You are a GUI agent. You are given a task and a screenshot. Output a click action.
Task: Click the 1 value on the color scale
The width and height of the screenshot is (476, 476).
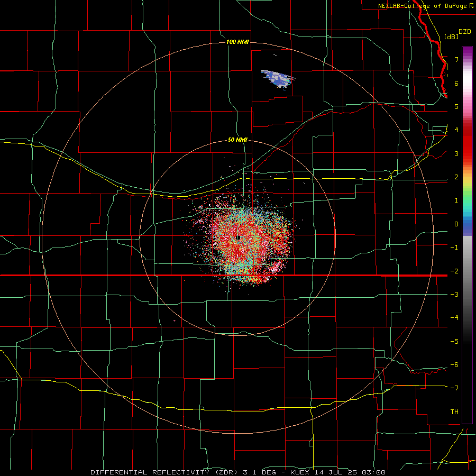[456, 200]
